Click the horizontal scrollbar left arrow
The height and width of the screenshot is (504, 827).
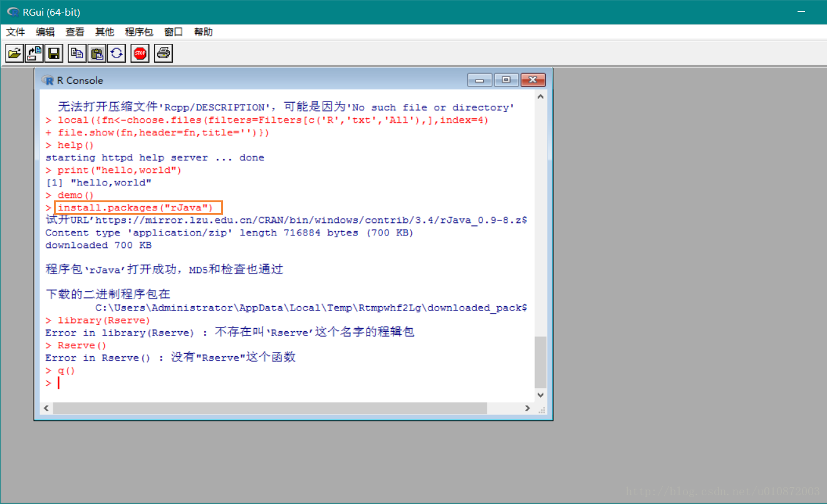tap(46, 408)
